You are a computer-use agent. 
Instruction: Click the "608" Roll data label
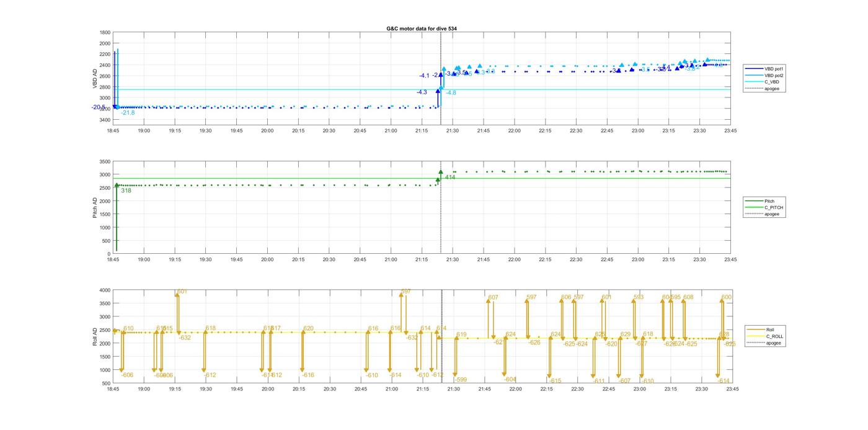pos(688,297)
